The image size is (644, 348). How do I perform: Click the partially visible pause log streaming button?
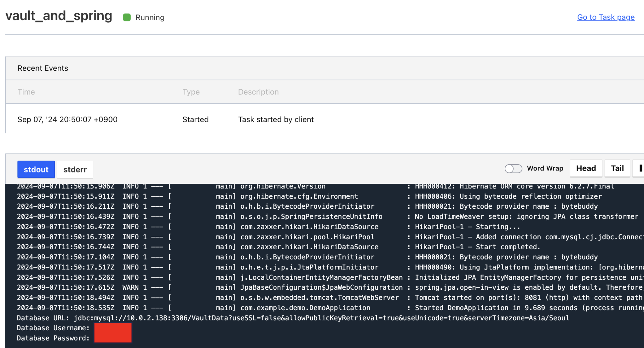[640, 168]
